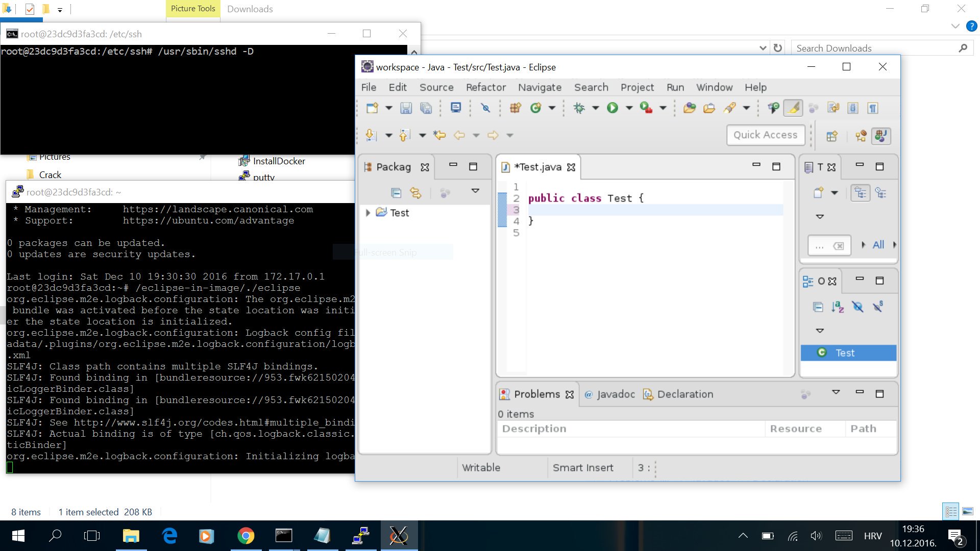This screenshot has width=980, height=551.
Task: Click the Forward navigation arrow icon
Action: click(493, 135)
